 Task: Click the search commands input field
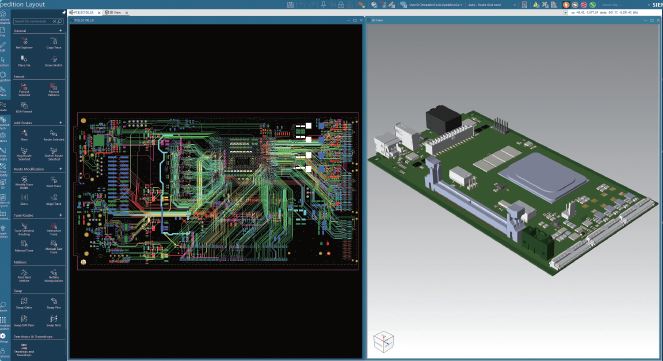pyautogui.click(x=33, y=21)
